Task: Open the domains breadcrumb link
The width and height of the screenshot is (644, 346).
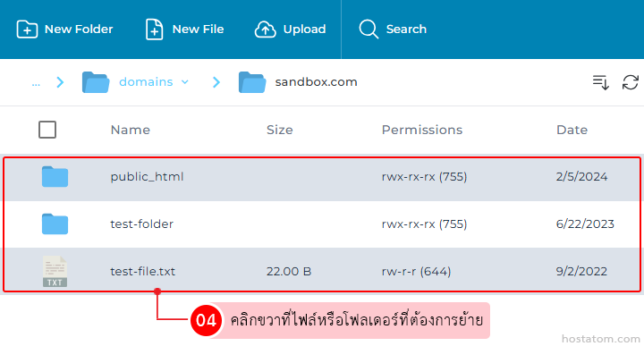Action: pyautogui.click(x=146, y=82)
